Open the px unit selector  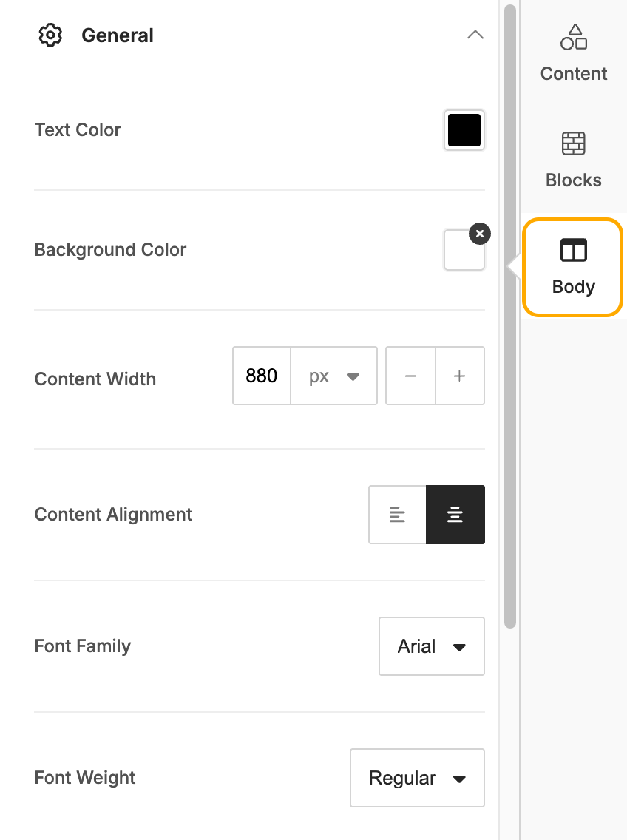point(333,376)
